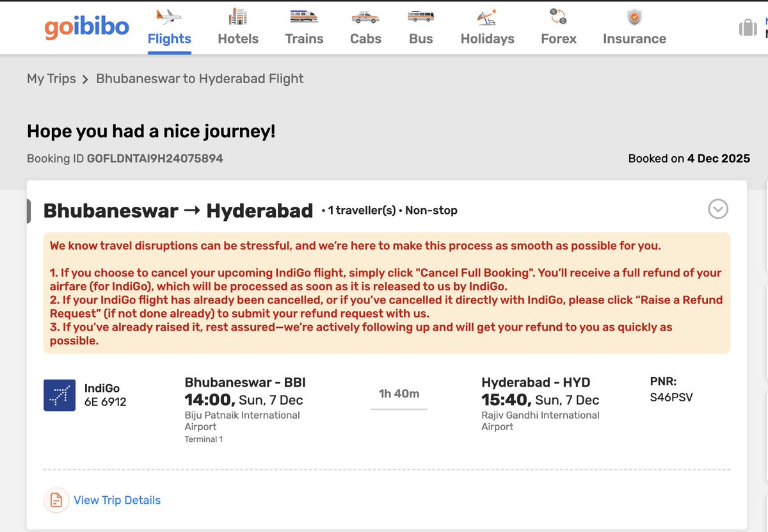Click PNR code S46PSV
Viewport: 768px width, 532px height.
(671, 398)
